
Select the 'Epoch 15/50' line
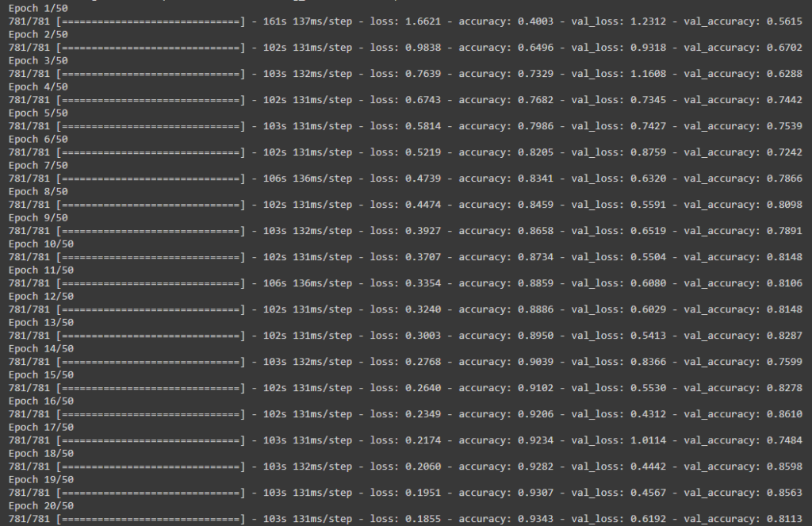tap(41, 374)
